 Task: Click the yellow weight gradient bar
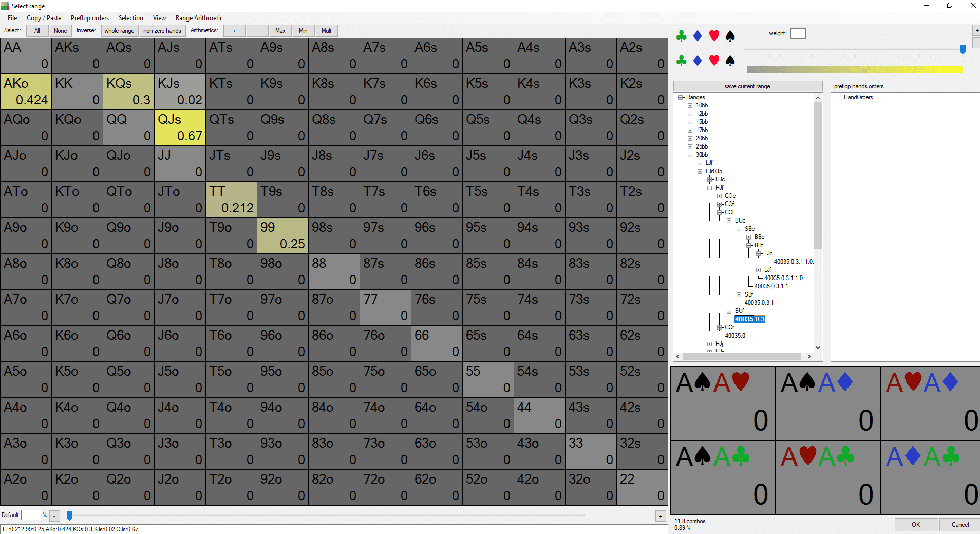[x=855, y=69]
